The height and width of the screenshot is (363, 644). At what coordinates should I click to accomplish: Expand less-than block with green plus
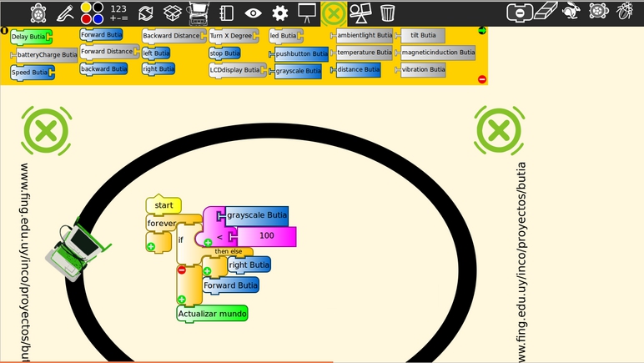[209, 243]
